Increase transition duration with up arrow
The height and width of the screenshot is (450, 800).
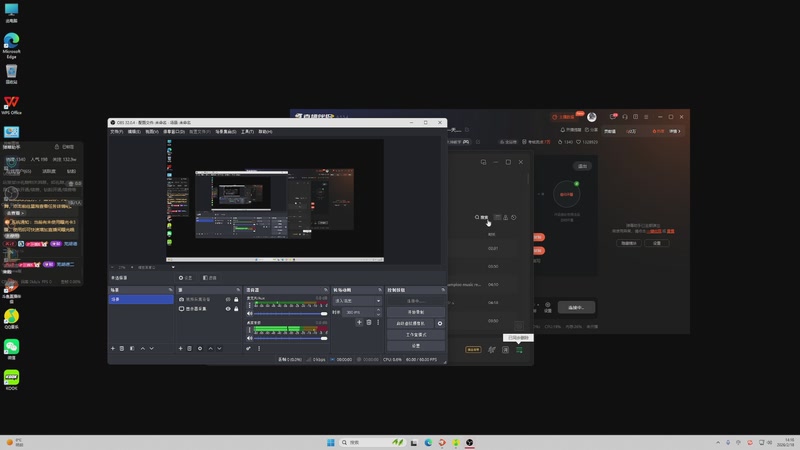(x=378, y=311)
